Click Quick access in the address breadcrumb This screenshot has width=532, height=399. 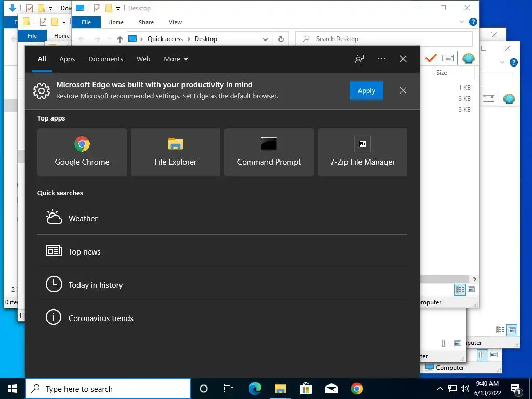pos(165,39)
